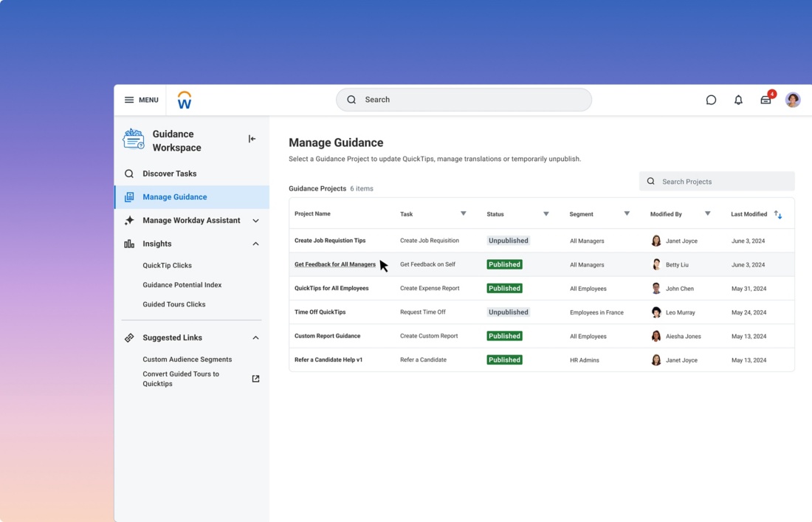The image size is (812, 522).
Task: Open external link icon for Convert Guided Tours
Action: pyautogui.click(x=255, y=379)
